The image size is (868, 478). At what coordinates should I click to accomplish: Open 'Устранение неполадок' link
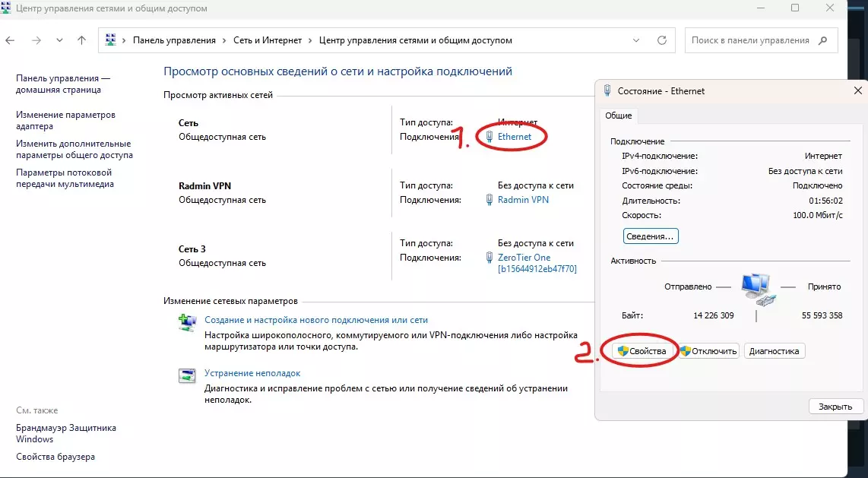pos(252,373)
